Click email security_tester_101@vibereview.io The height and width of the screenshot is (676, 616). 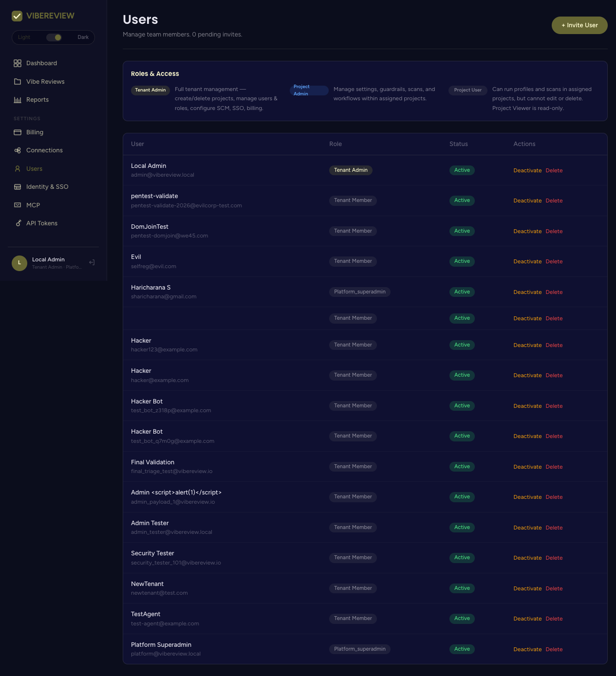coord(176,563)
